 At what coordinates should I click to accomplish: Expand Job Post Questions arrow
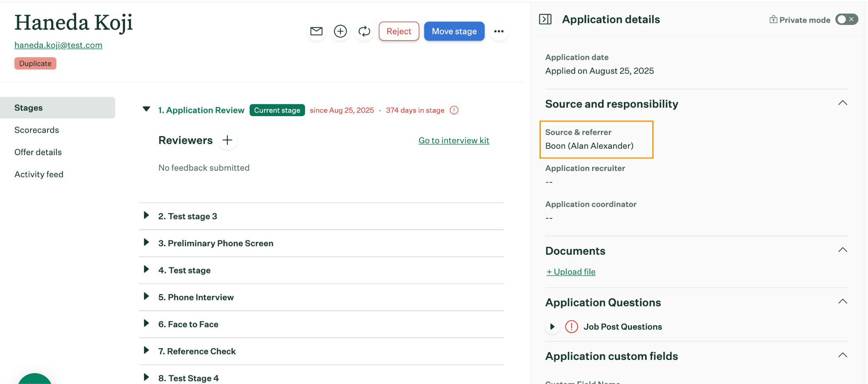coord(552,327)
